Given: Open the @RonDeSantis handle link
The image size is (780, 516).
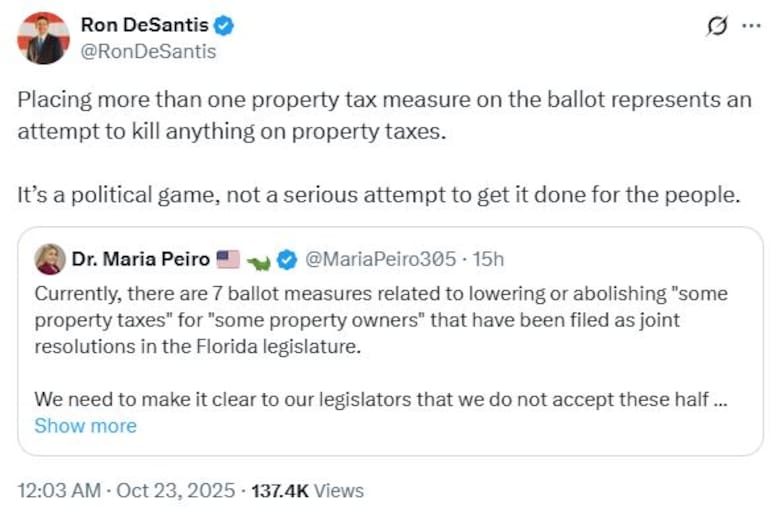Looking at the screenshot, I should click(148, 52).
